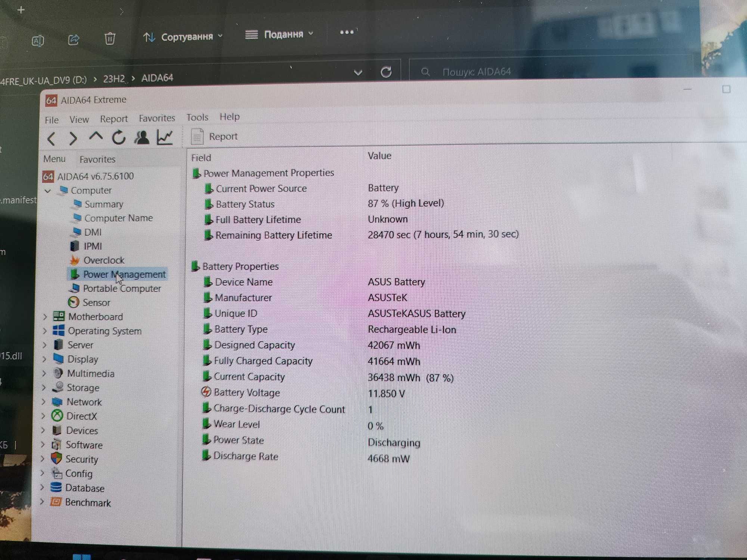
Task: Expand the Network node
Action: (43, 402)
